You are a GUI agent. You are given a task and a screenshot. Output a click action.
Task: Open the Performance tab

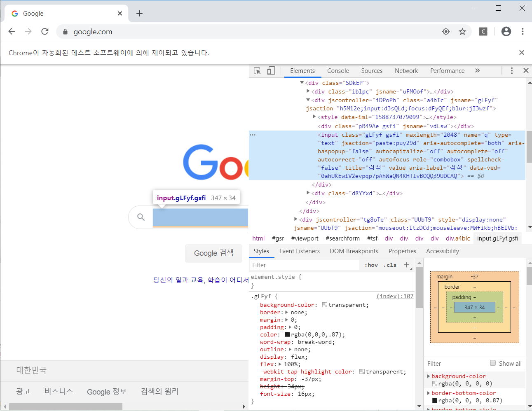point(447,71)
